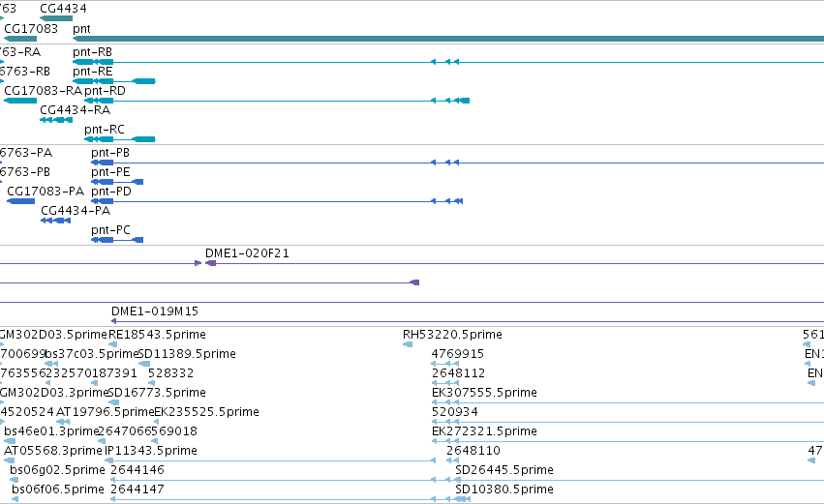Select the pnt-RC transcript label
Image resolution: width=824 pixels, height=504 pixels.
point(105,130)
